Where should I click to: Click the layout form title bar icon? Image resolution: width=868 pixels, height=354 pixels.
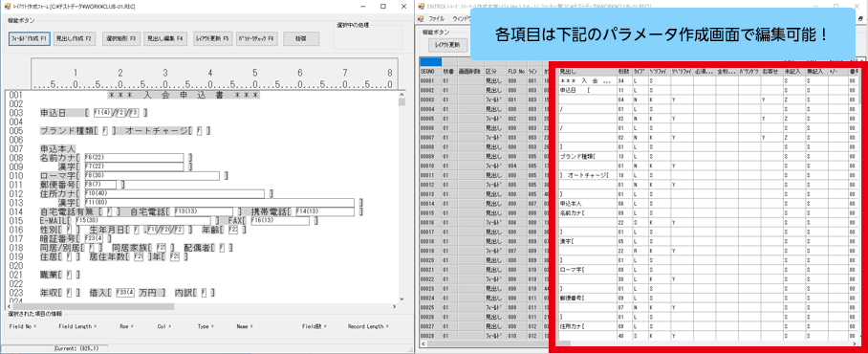click(8, 6)
